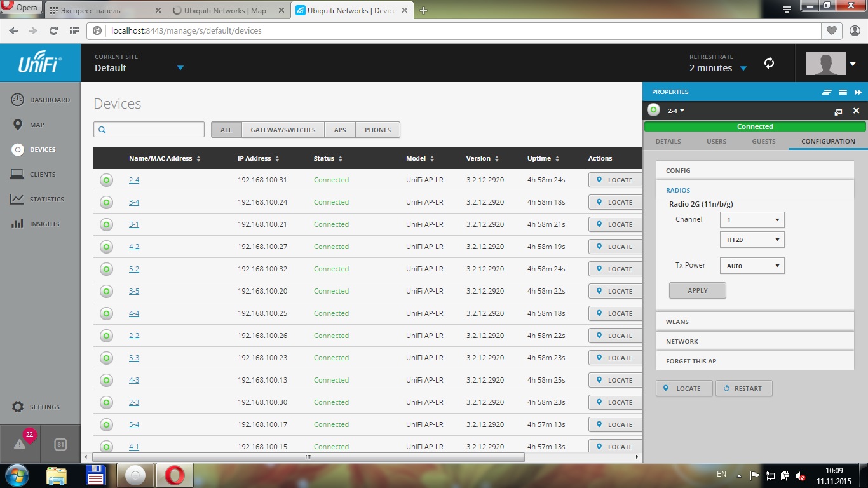868x488 pixels.
Task: Open the user account dropdown arrow
Action: point(853,64)
